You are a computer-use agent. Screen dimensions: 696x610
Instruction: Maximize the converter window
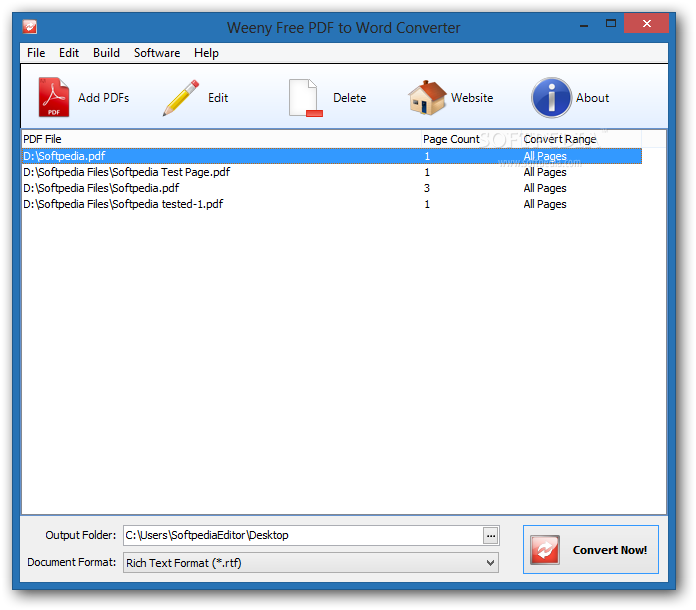tap(611, 24)
